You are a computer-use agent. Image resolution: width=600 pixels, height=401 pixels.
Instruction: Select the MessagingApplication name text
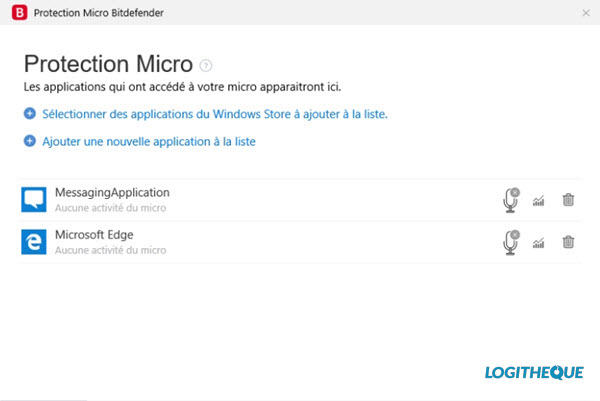[x=112, y=192]
